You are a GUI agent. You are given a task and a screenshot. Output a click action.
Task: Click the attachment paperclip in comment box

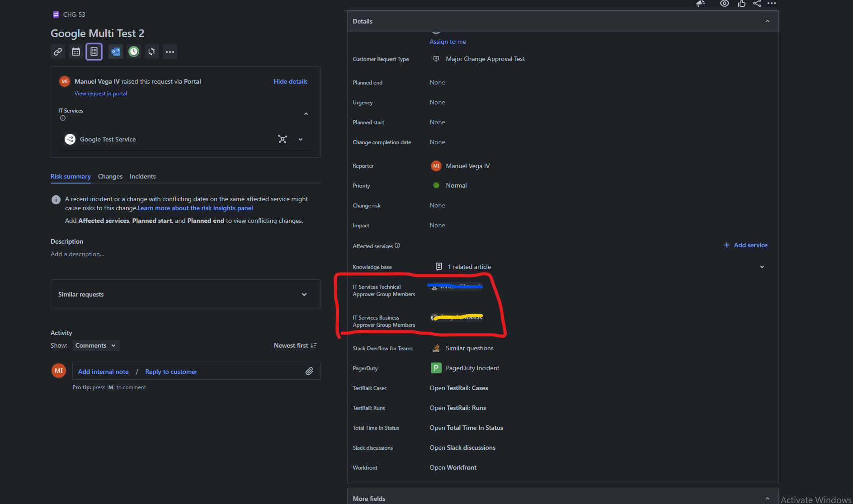(309, 371)
